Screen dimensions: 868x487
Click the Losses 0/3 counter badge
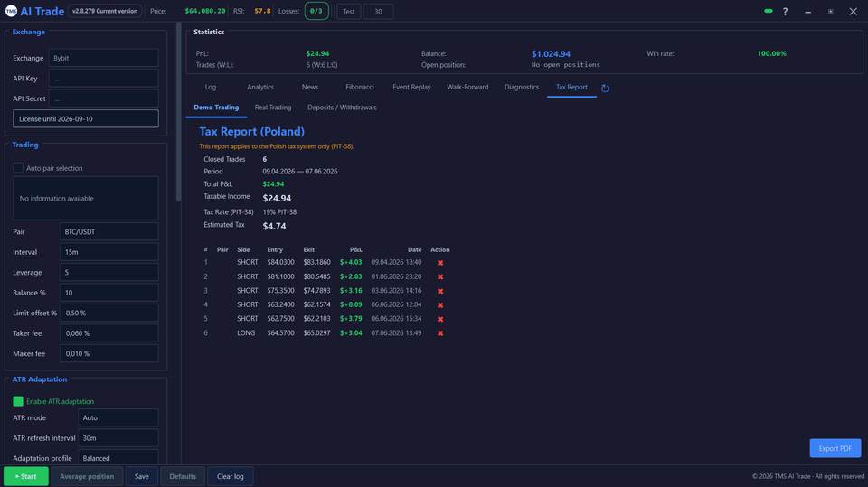point(316,11)
